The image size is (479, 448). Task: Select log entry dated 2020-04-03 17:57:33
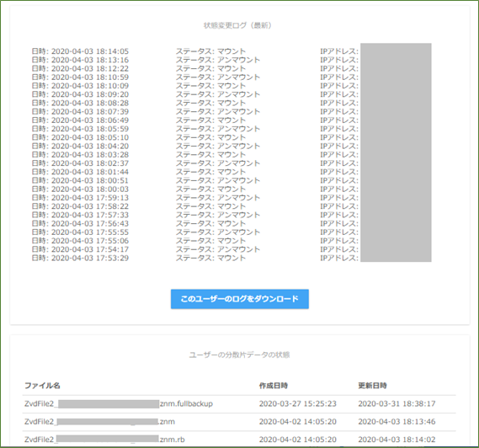tap(80, 215)
